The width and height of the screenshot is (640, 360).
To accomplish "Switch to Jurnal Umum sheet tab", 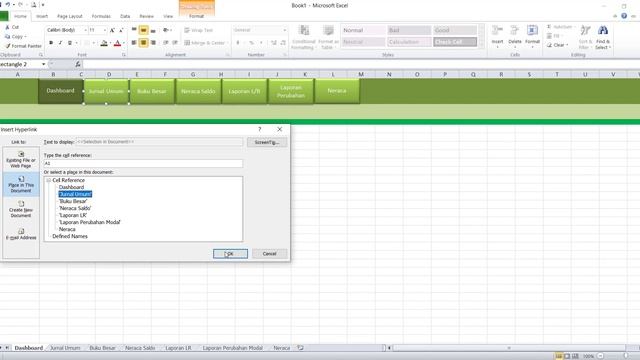I will tap(65, 348).
